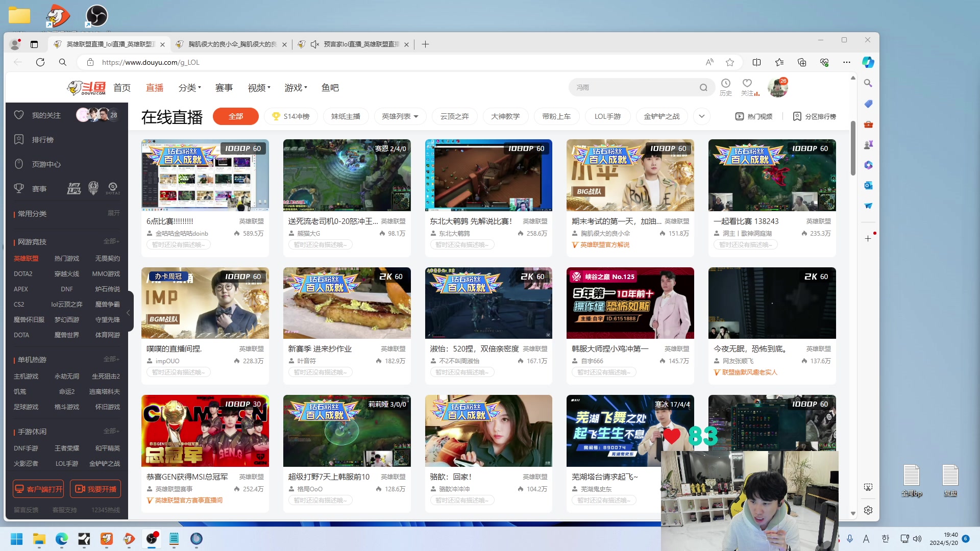The image size is (980, 551).
Task: Open DOTA2 category in sidebar
Action: (x=23, y=274)
